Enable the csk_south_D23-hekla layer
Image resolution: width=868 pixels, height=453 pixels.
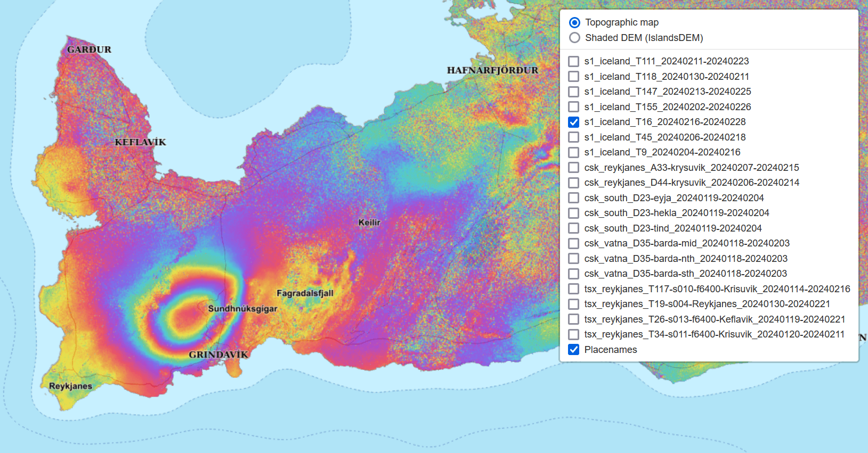pyautogui.click(x=573, y=213)
